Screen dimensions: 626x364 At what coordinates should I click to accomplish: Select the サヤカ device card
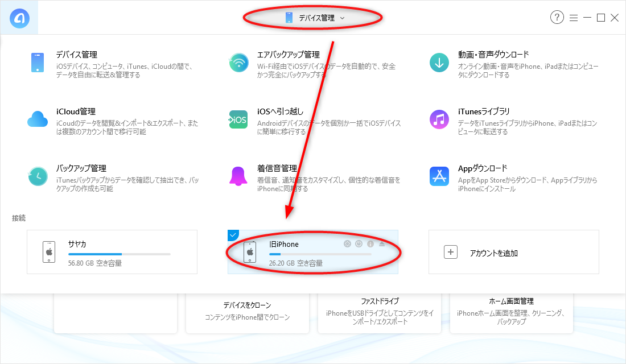pyautogui.click(x=112, y=252)
